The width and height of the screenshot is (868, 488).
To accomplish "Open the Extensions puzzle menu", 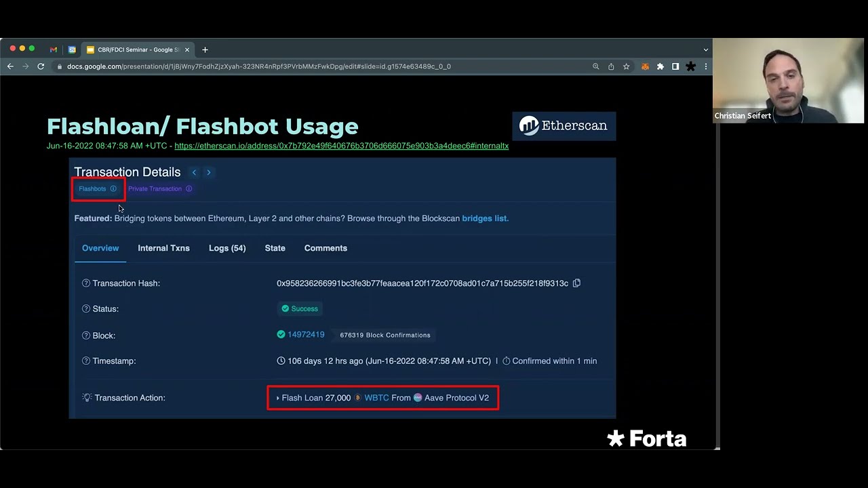I will tap(660, 66).
